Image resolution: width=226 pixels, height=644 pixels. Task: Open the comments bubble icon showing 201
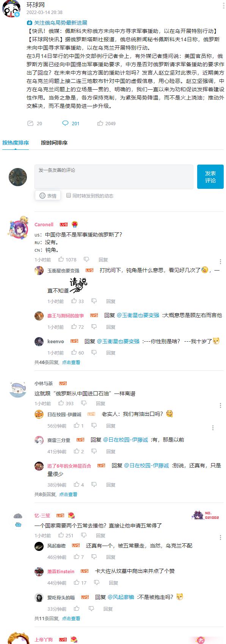[x=65, y=123]
